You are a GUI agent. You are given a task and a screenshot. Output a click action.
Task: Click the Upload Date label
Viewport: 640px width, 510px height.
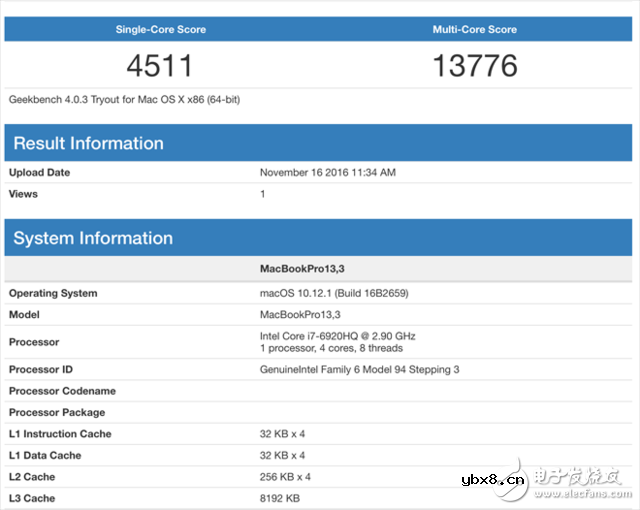click(x=39, y=173)
